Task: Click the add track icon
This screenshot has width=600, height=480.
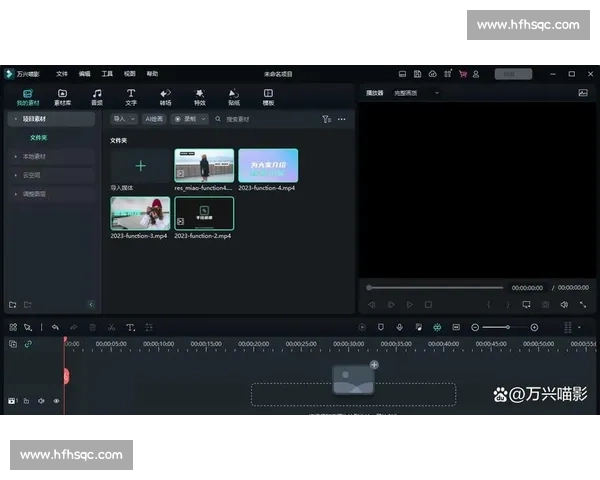Action: tap(13, 344)
